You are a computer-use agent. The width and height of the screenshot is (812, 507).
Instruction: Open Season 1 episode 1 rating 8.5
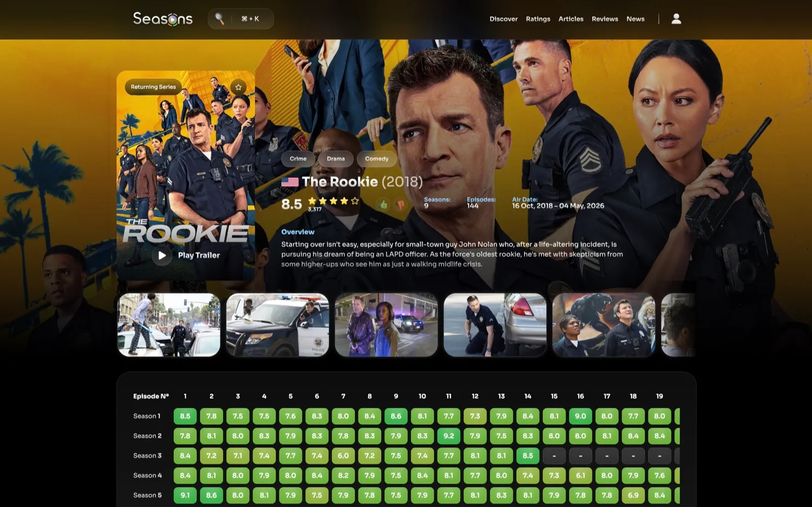tap(185, 416)
